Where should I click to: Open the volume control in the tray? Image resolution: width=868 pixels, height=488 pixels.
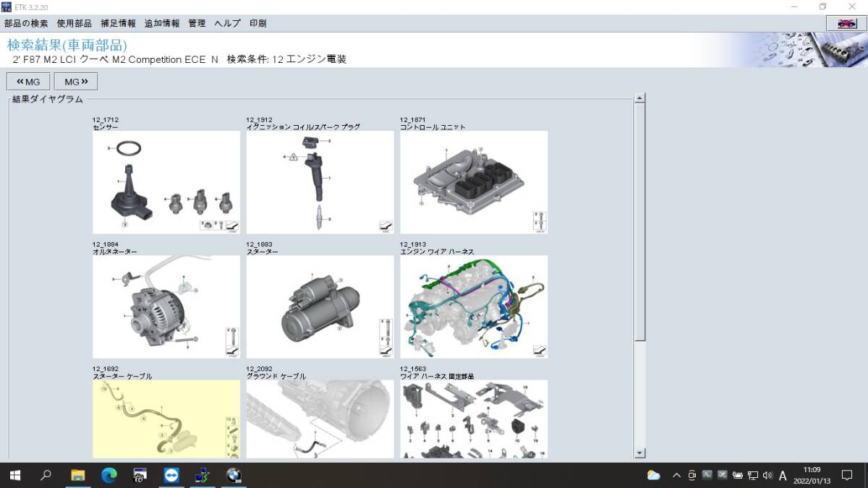[x=767, y=475]
